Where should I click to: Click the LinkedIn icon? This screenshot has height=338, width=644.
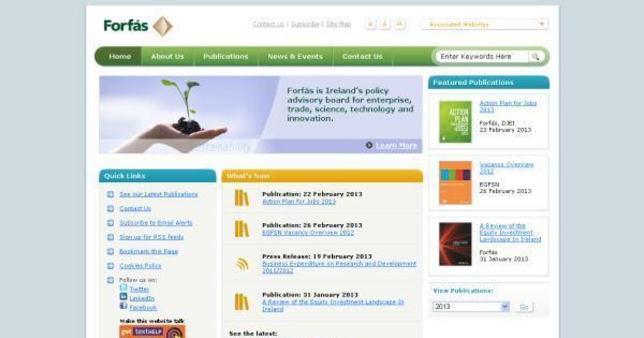(123, 297)
